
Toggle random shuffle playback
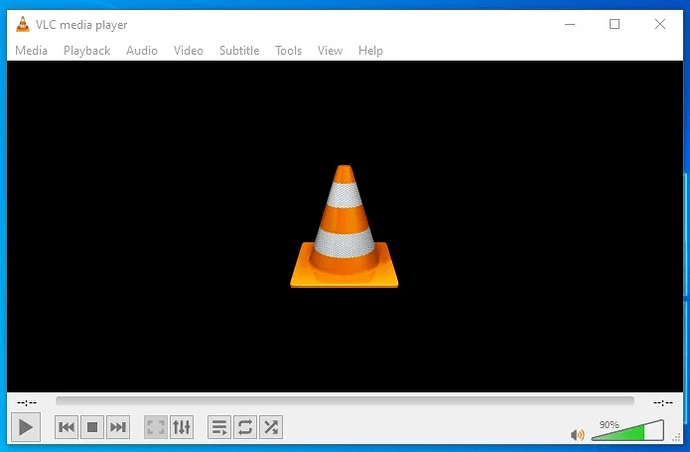271,427
